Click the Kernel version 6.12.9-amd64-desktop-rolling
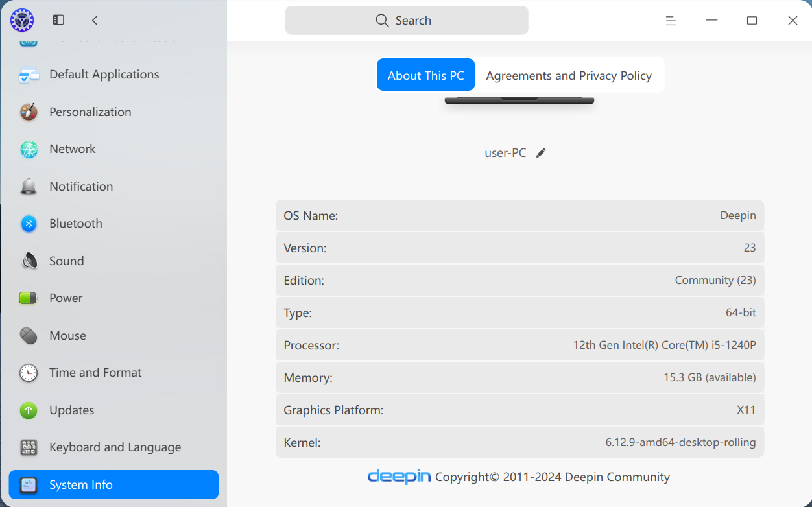This screenshot has height=507, width=812. coord(680,442)
